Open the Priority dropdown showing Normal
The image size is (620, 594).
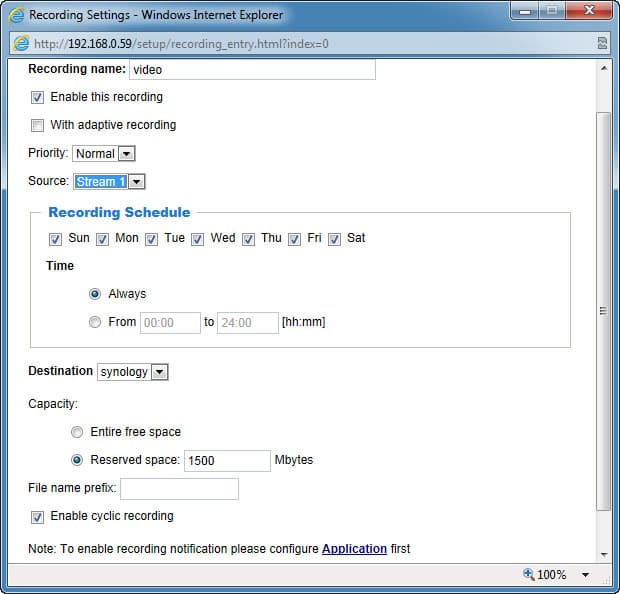click(x=104, y=153)
